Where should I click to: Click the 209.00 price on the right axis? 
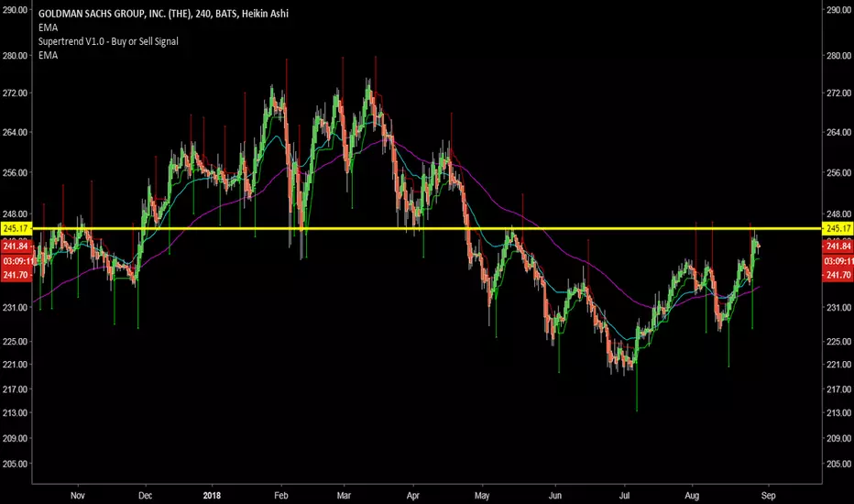click(838, 438)
